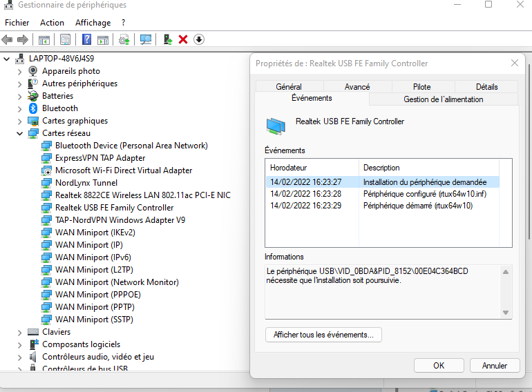Go back with the left arrow toolbar icon

[x=7, y=39]
